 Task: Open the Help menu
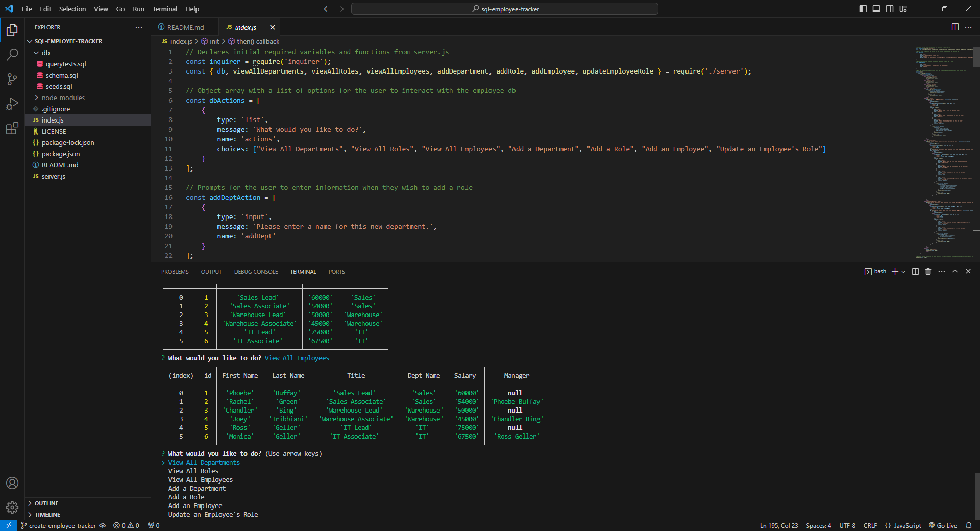192,9
